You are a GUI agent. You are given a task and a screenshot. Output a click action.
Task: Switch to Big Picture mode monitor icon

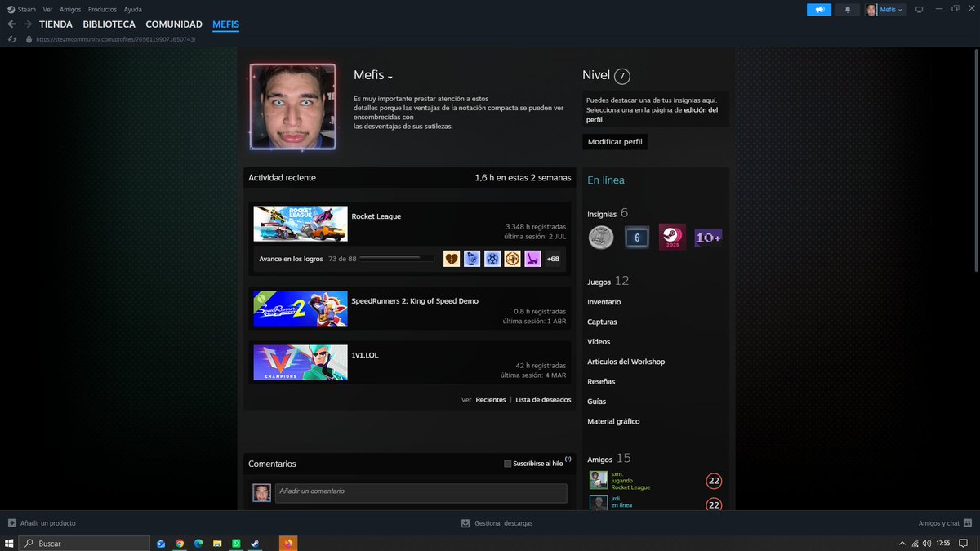point(919,10)
